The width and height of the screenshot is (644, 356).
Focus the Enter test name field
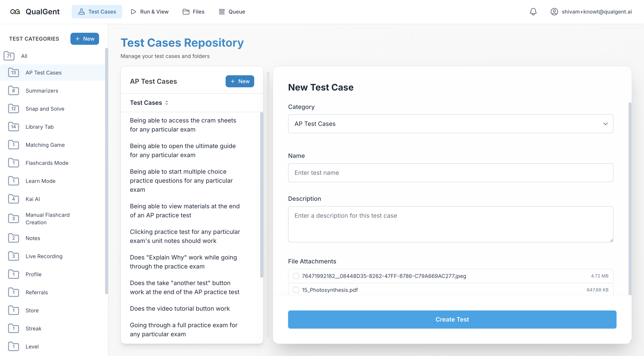tap(450, 173)
